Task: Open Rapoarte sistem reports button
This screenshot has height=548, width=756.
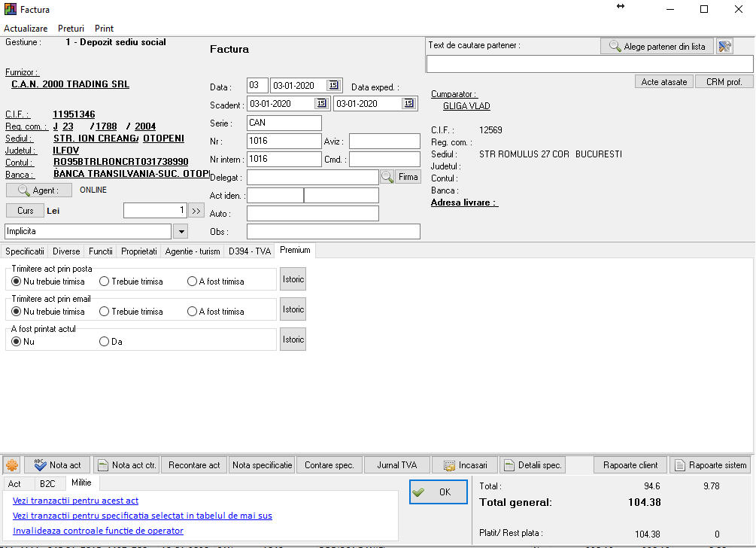Action: coord(710,465)
